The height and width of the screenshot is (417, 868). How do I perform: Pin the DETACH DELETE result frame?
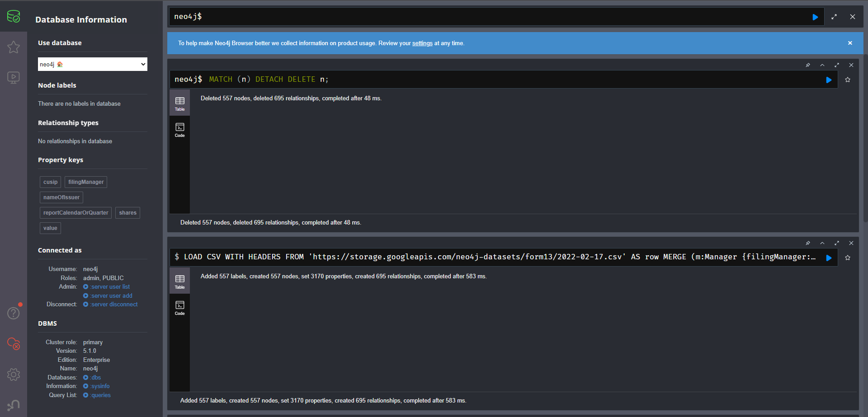[808, 65]
